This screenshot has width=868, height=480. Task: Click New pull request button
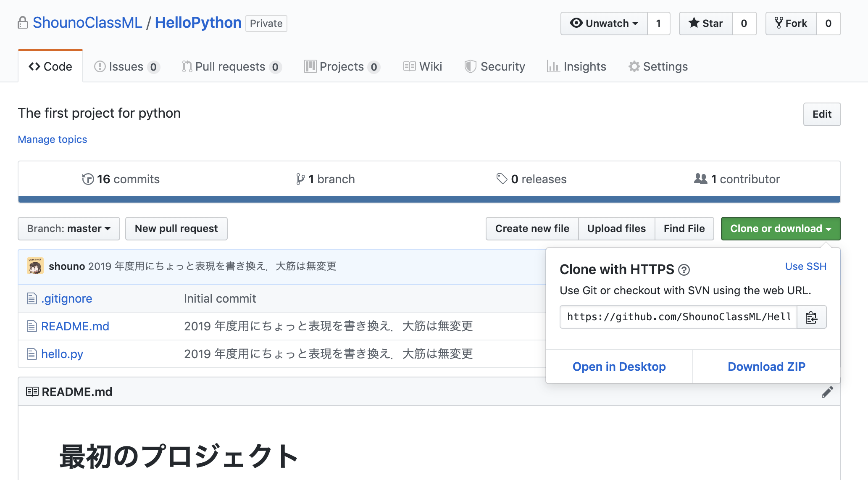[176, 229]
